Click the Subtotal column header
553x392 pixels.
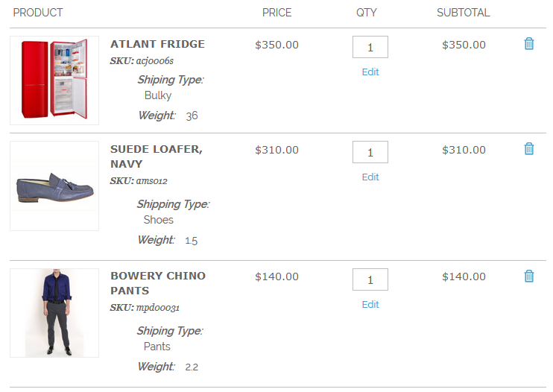[464, 13]
